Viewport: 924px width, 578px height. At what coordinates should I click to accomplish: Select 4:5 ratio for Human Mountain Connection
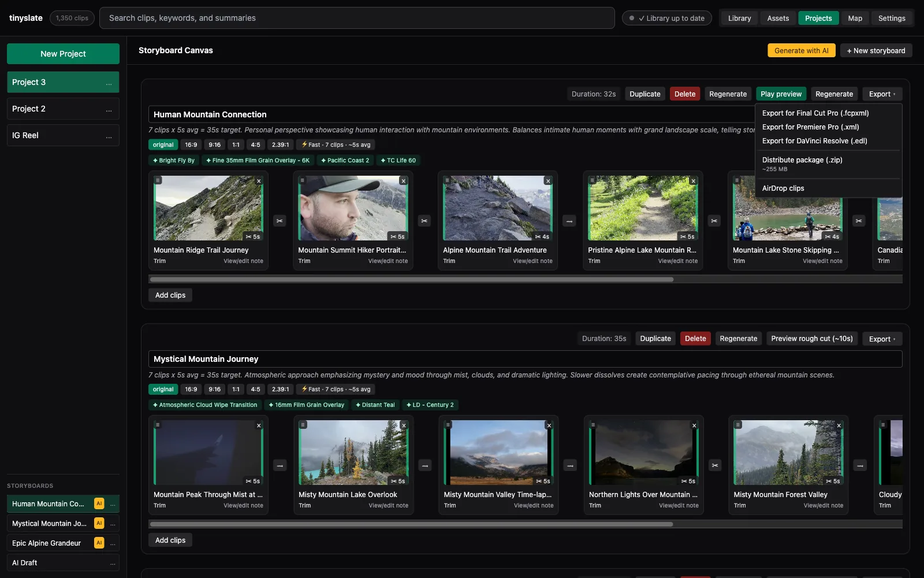pos(256,144)
